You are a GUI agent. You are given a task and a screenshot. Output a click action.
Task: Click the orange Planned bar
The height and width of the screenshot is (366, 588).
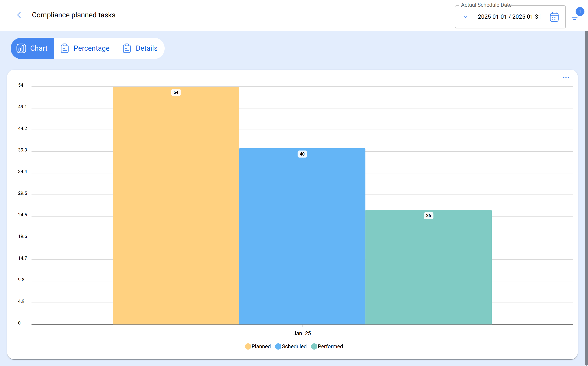[176, 206]
